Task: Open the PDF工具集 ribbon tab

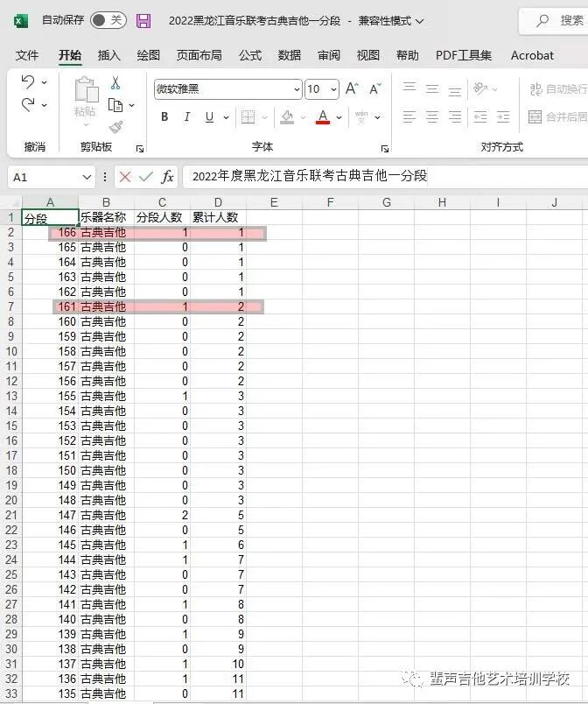Action: coord(464,55)
